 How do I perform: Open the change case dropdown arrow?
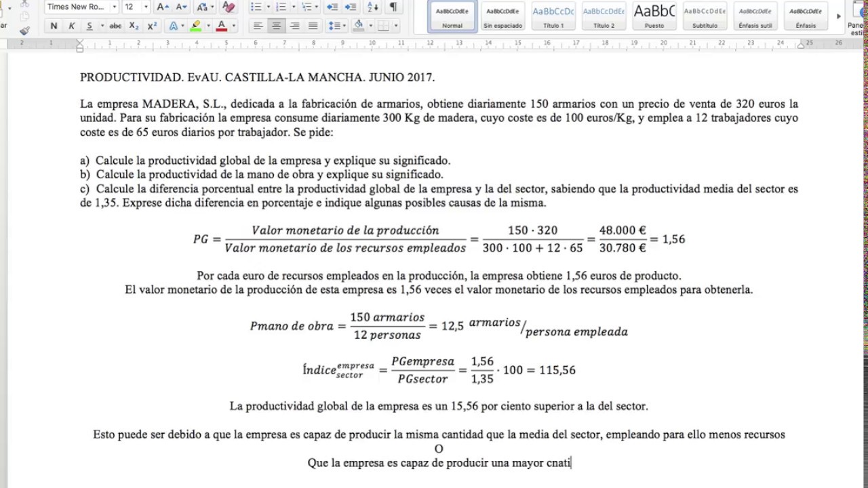[212, 7]
